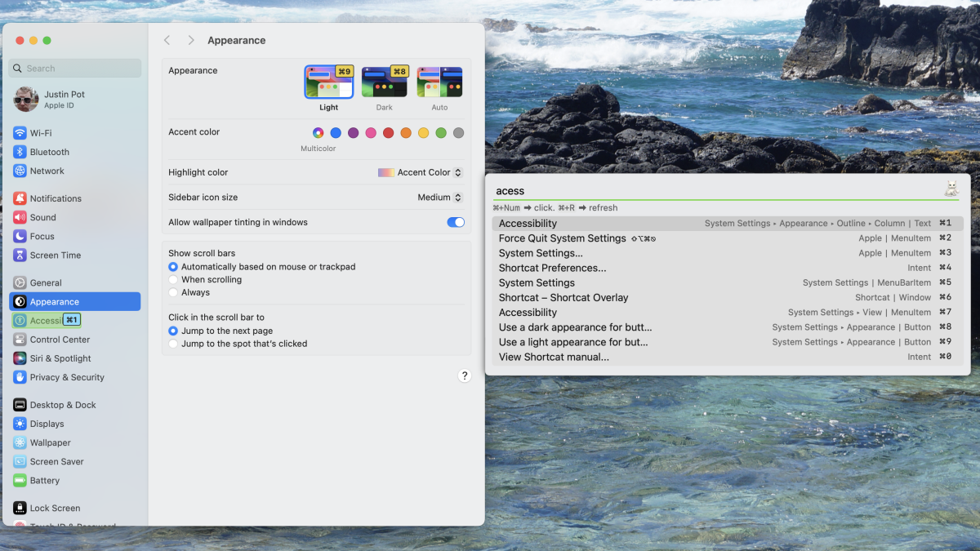Viewport: 980px width, 551px height.
Task: Click the Shortcat query field with 'acess'
Action: [x=717, y=190]
